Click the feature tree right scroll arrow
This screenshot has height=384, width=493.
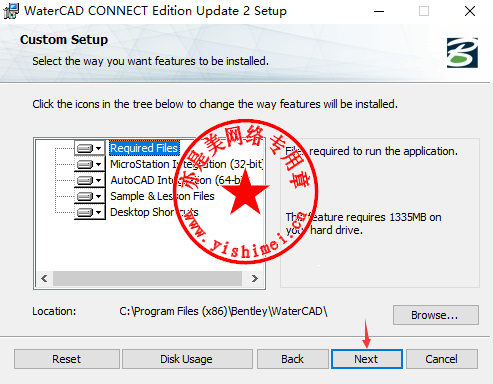[x=254, y=278]
